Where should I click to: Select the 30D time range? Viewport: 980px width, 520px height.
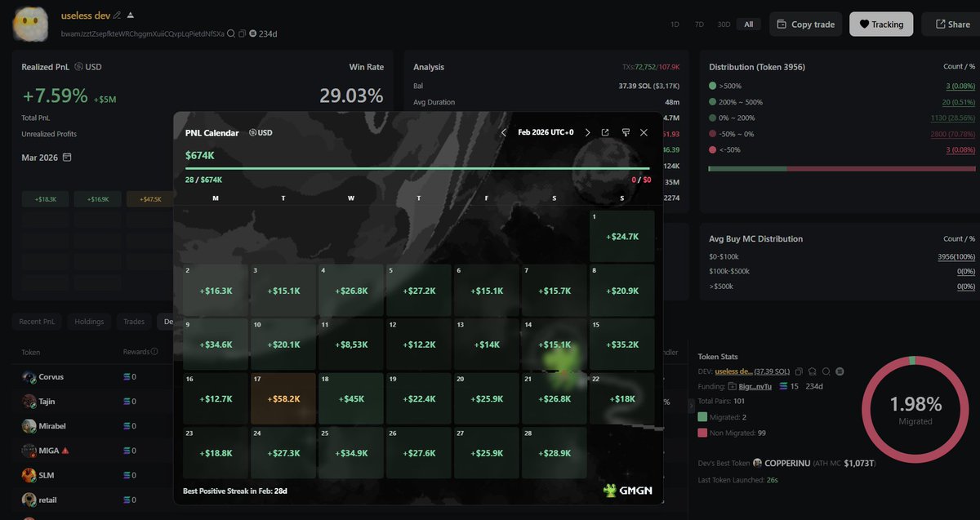click(724, 24)
